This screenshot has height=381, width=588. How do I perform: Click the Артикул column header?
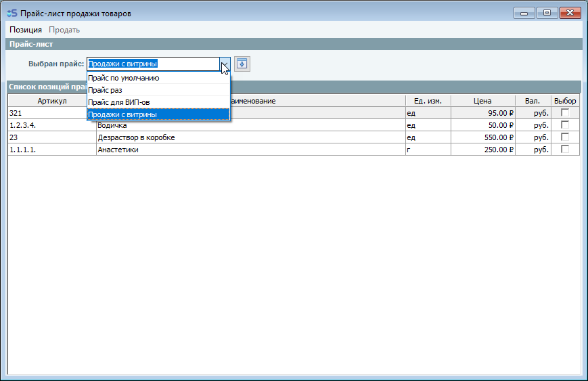(x=52, y=101)
